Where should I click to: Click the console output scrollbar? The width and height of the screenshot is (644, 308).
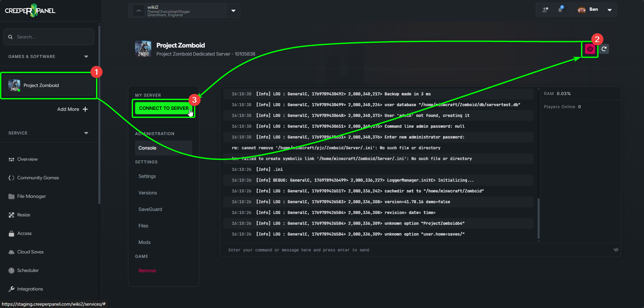pyautogui.click(x=538, y=218)
